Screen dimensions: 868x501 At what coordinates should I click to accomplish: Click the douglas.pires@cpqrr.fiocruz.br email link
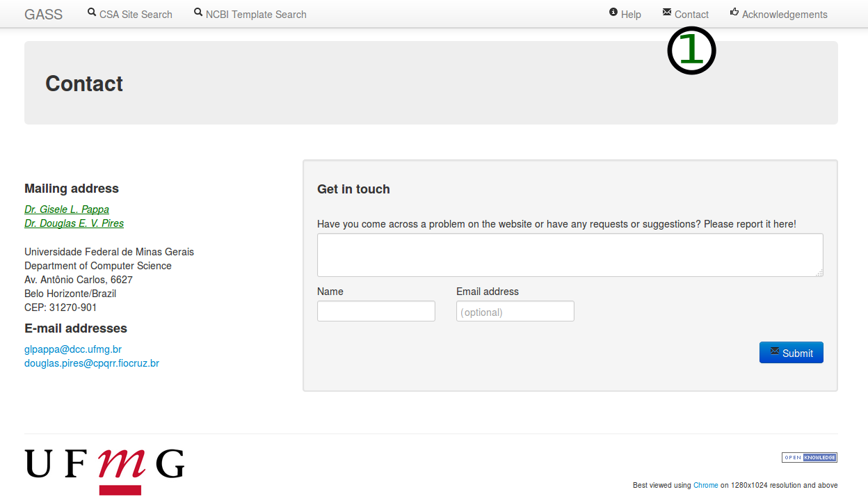coord(92,363)
